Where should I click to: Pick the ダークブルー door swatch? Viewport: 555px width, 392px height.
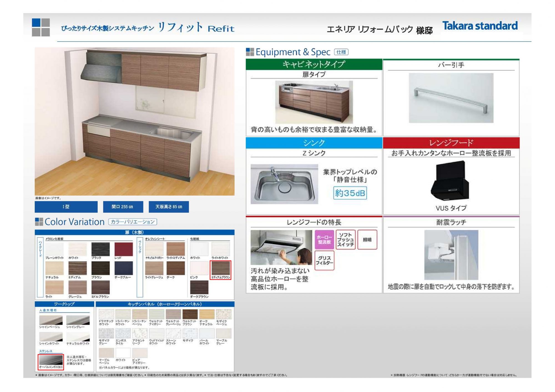(x=123, y=268)
